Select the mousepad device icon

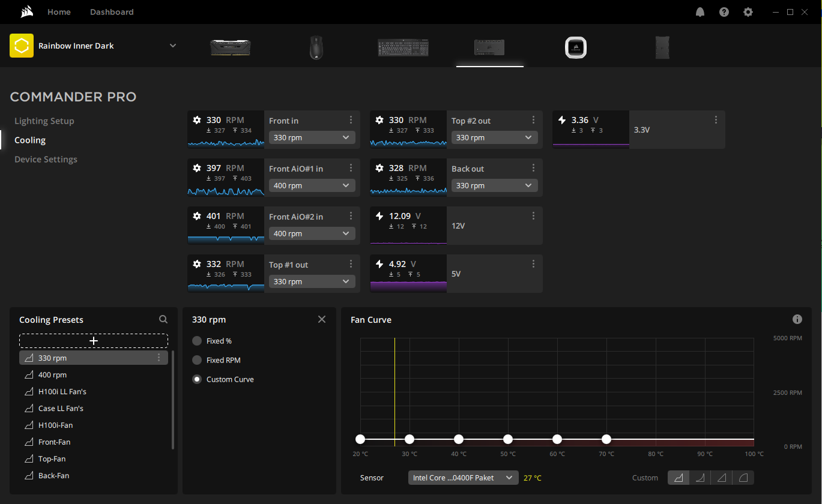point(662,47)
